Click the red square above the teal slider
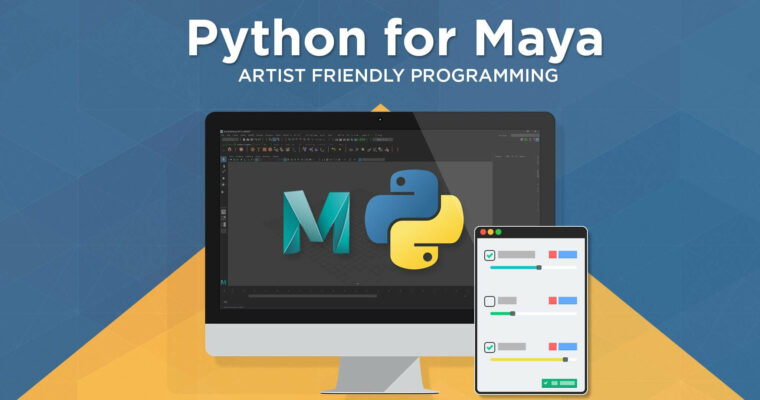760x400 pixels. (x=553, y=255)
